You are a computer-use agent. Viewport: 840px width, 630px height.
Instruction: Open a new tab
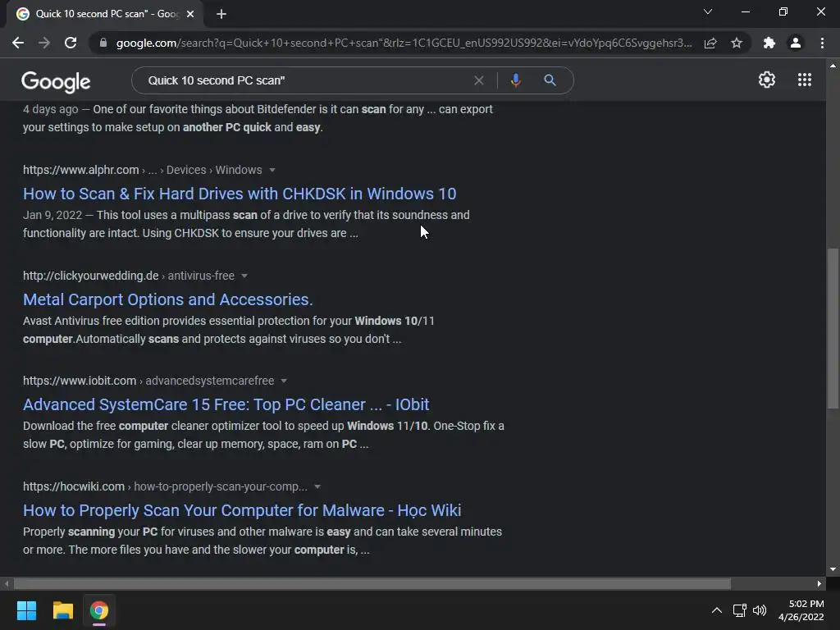221,14
